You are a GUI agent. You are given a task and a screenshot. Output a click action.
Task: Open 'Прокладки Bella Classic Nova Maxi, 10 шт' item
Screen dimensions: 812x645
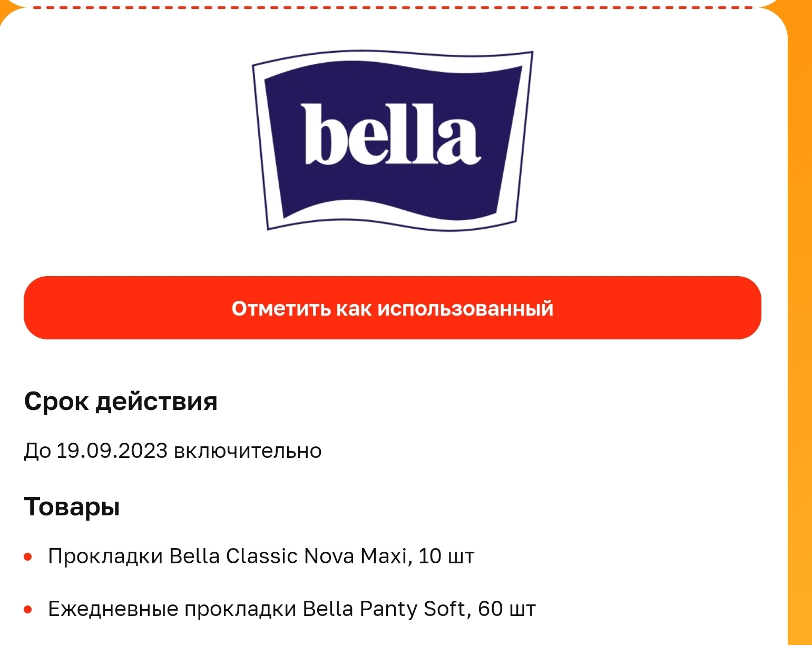click(261, 556)
